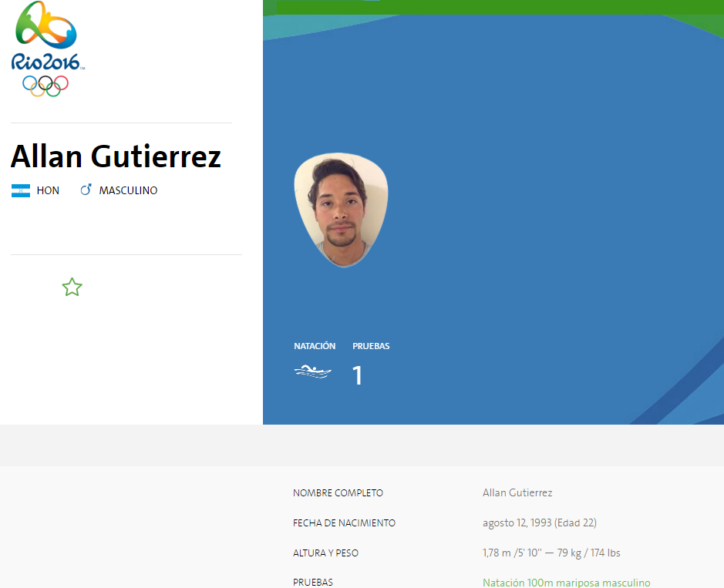Screen dimensions: 724x588
Task: Enable favorite marking with the star outline
Action: [x=72, y=287]
